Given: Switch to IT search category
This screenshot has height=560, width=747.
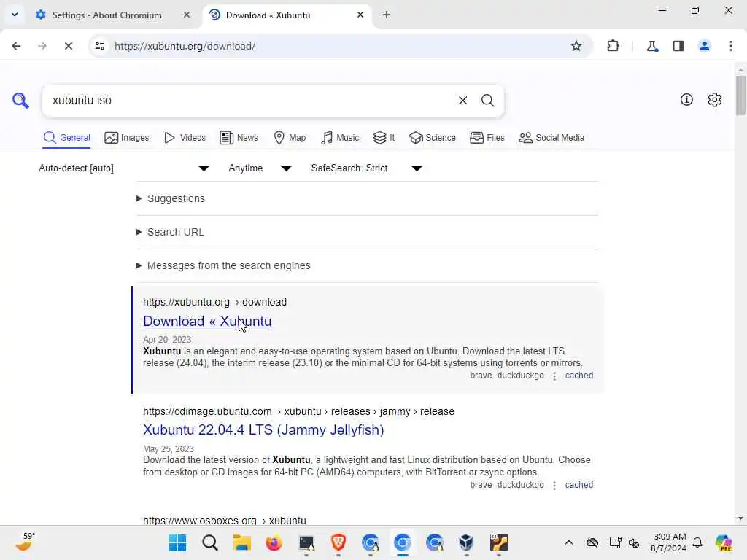Looking at the screenshot, I should pyautogui.click(x=384, y=138).
